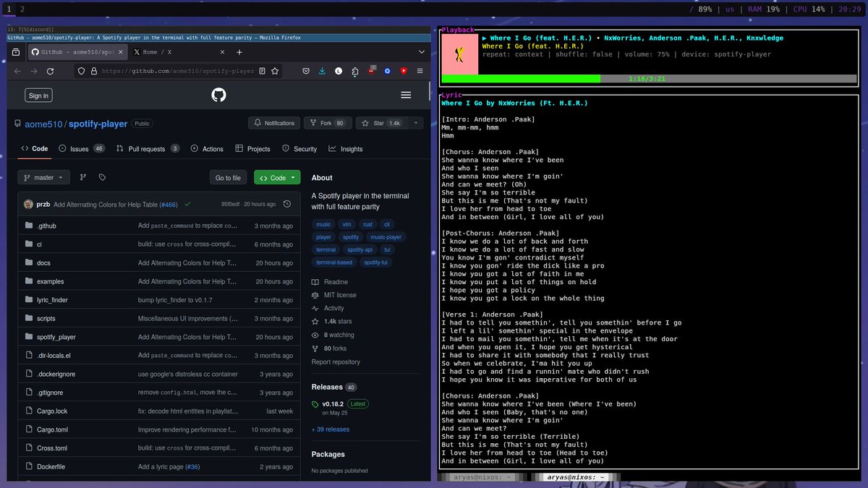868x488 pixels.
Task: View site padlock security info
Action: tap(93, 71)
